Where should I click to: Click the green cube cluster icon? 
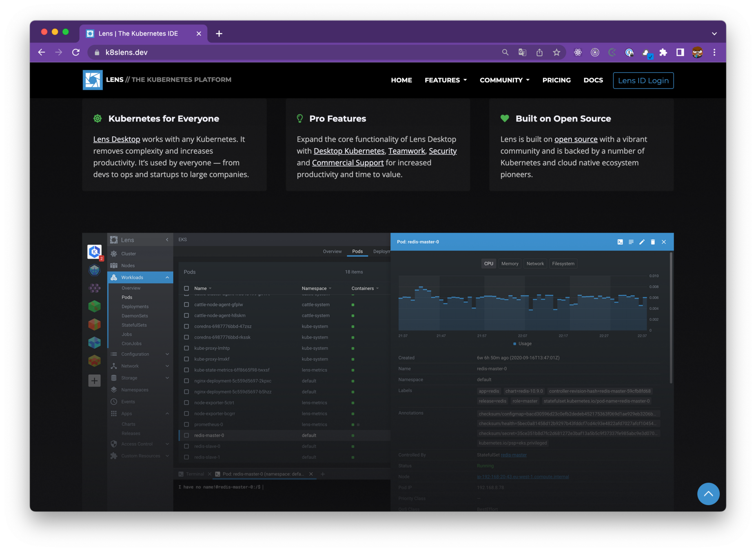pos(94,306)
